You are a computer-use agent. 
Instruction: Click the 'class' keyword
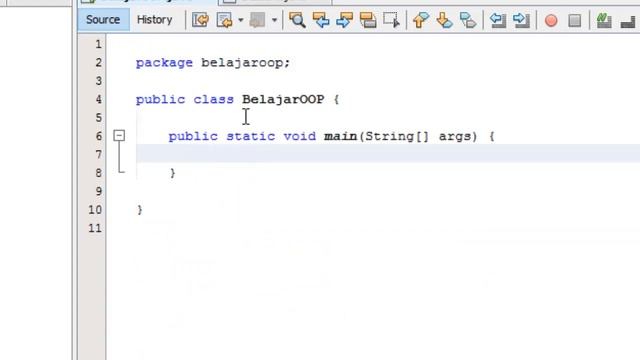click(x=213, y=99)
